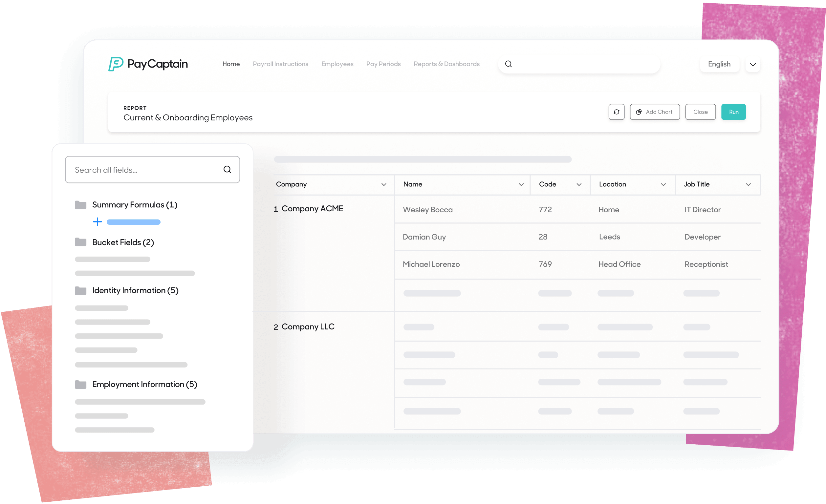Click the Home location cell for Wesley Bocca
Screen dimensions: 826x504
click(609, 210)
